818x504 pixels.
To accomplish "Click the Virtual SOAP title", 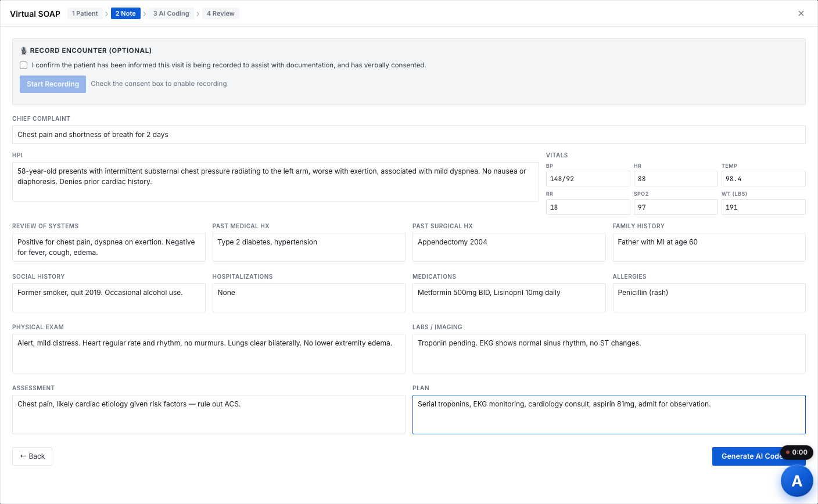I will [35, 14].
